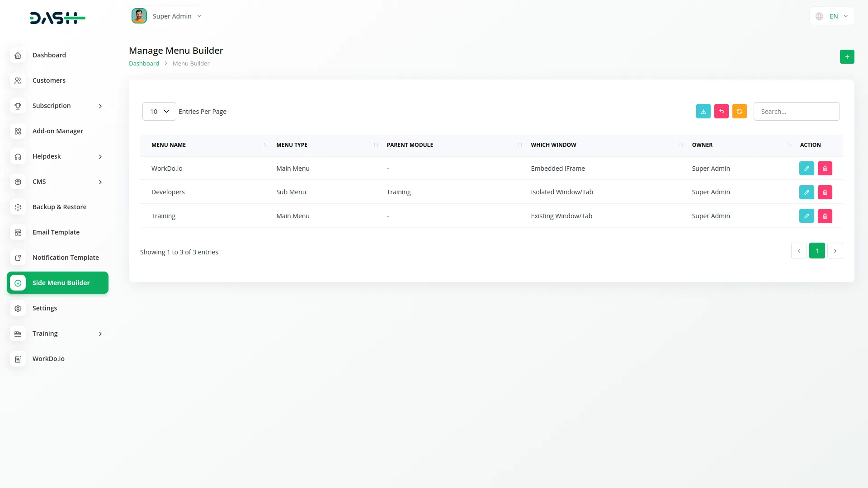Refresh the table with the orange icon

(739, 111)
